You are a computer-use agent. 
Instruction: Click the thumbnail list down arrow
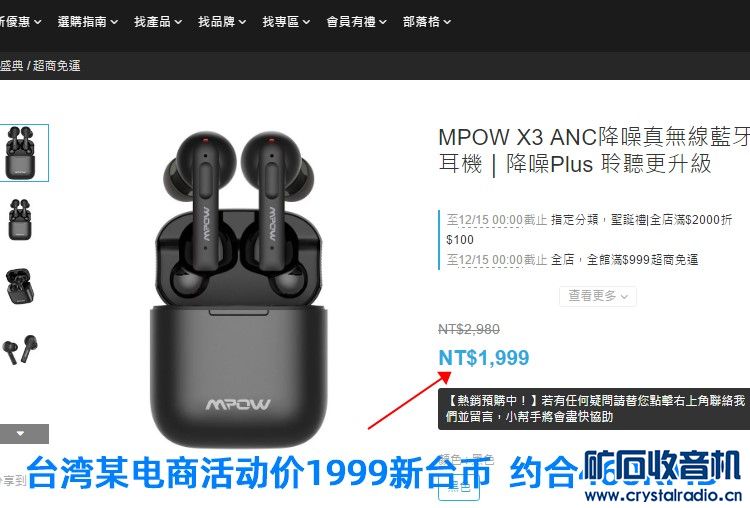tap(20, 433)
